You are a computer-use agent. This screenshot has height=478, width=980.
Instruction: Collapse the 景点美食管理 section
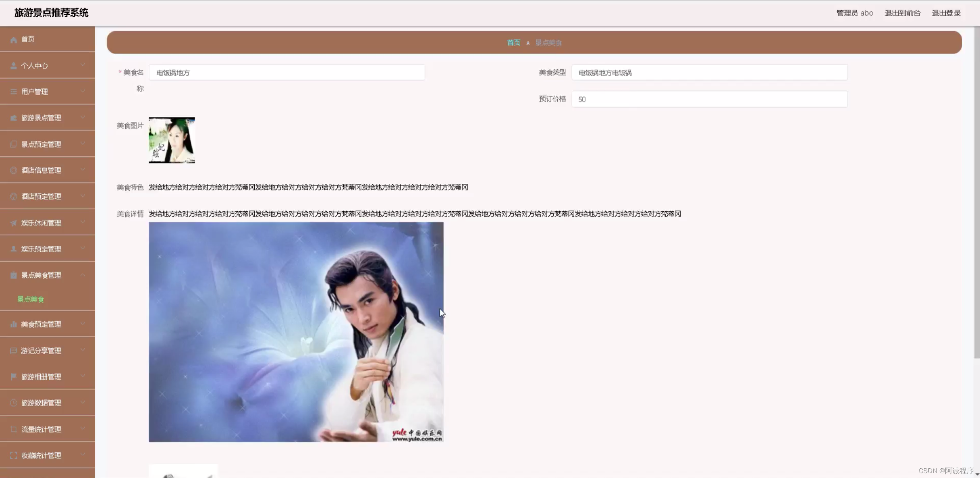coord(83,275)
